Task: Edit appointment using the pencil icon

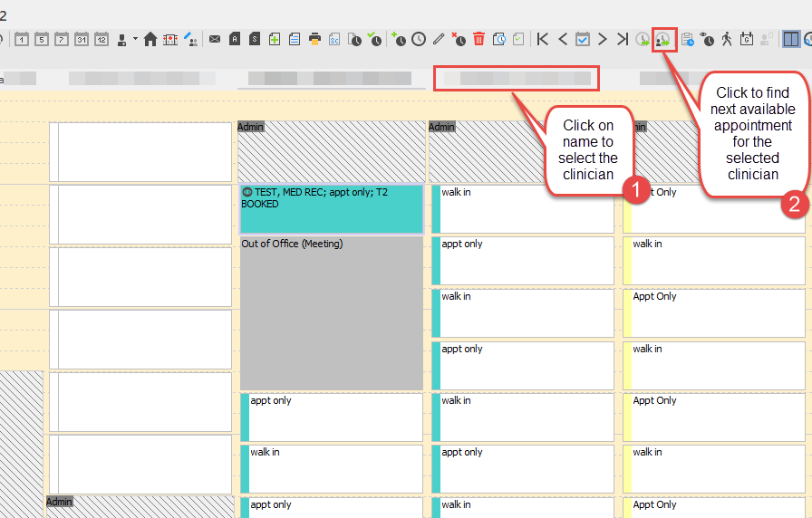Action: point(439,39)
